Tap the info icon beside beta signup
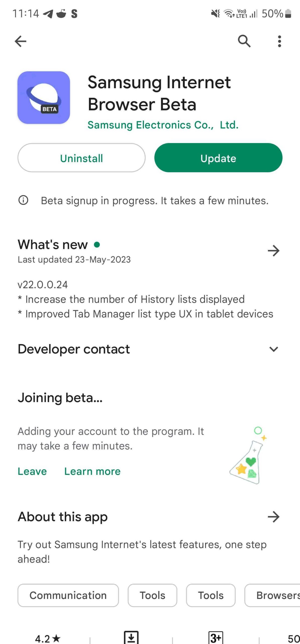The image size is (300, 644). coord(23,200)
